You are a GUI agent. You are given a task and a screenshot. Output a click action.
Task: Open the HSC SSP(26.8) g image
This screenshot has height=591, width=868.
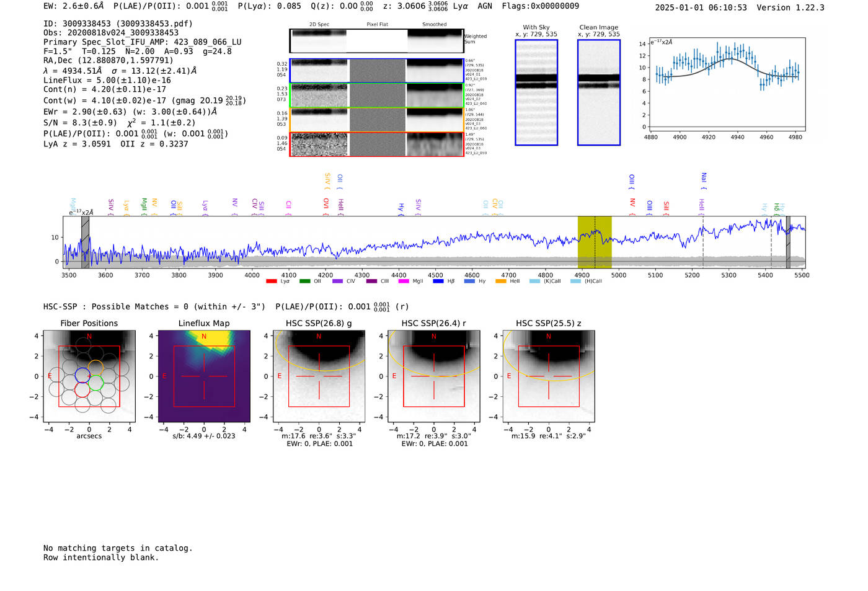point(319,376)
